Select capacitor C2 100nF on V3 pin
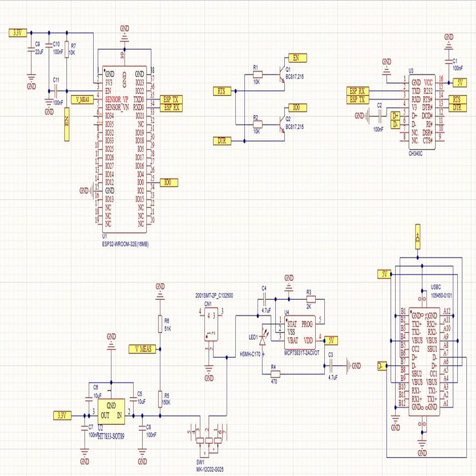The image size is (476, 476). [x=380, y=116]
